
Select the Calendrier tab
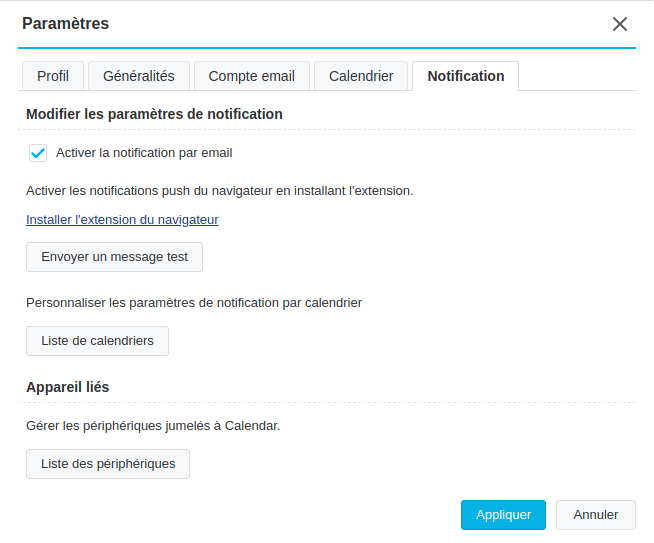point(361,76)
